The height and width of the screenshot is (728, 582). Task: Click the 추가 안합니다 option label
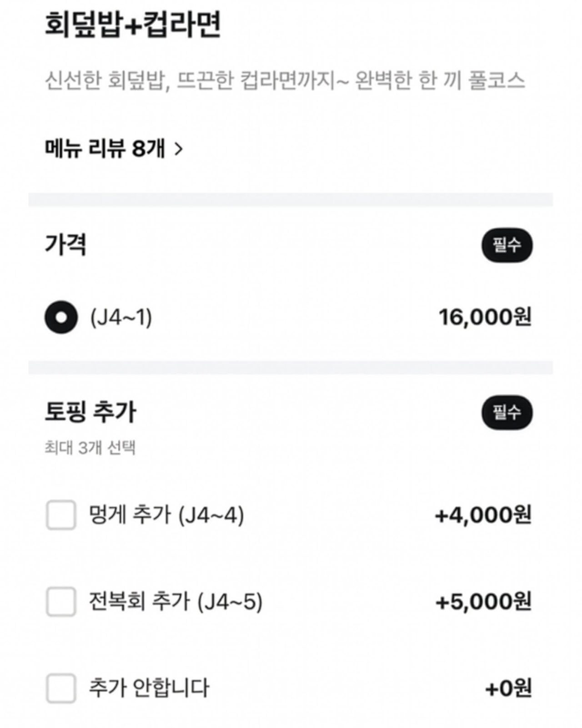coord(149,688)
